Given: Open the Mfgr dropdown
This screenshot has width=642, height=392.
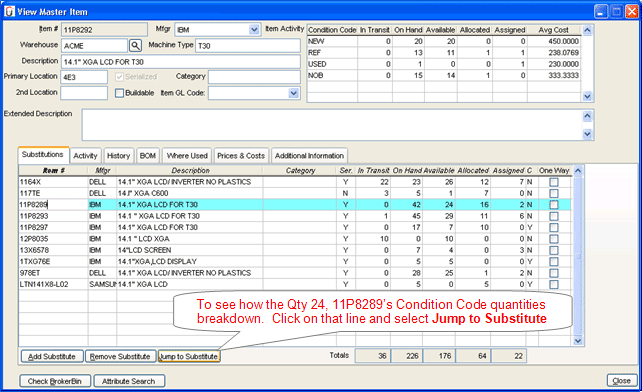Looking at the screenshot, I should [254, 29].
